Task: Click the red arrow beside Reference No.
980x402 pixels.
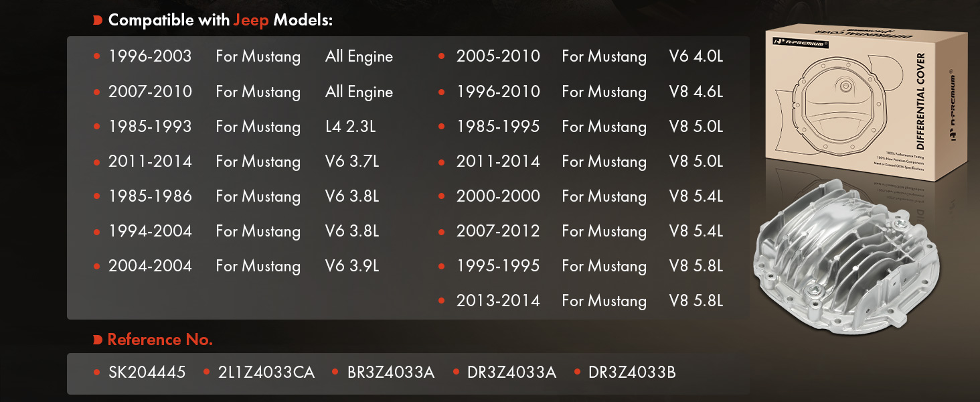Action: tap(98, 340)
